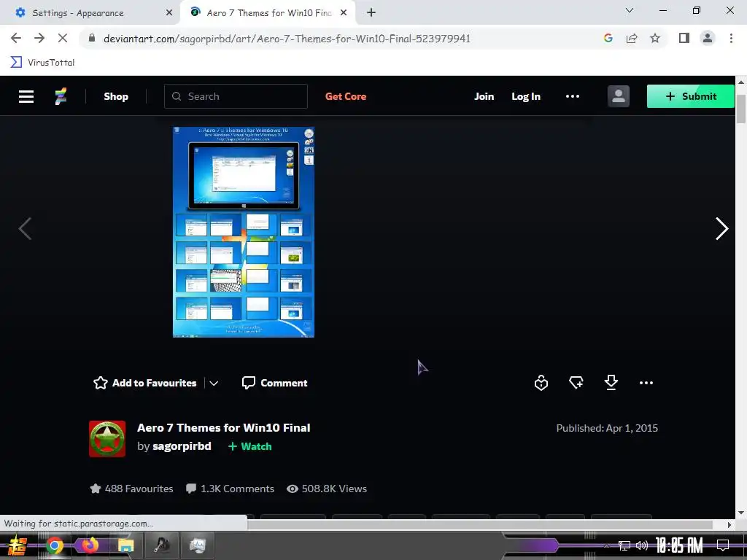Viewport: 747px width, 560px height.
Task: Click the volume speaker tray icon
Action: [642, 545]
